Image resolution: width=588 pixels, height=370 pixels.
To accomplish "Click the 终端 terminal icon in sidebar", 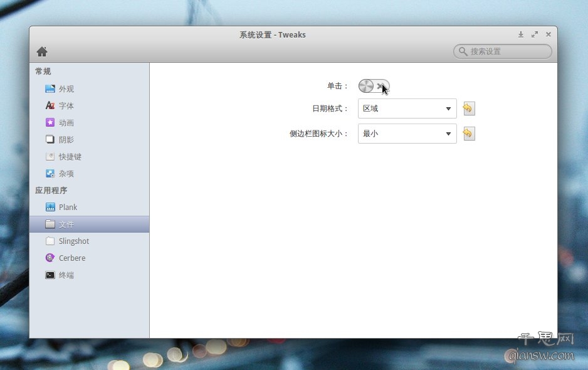I will click(50, 275).
